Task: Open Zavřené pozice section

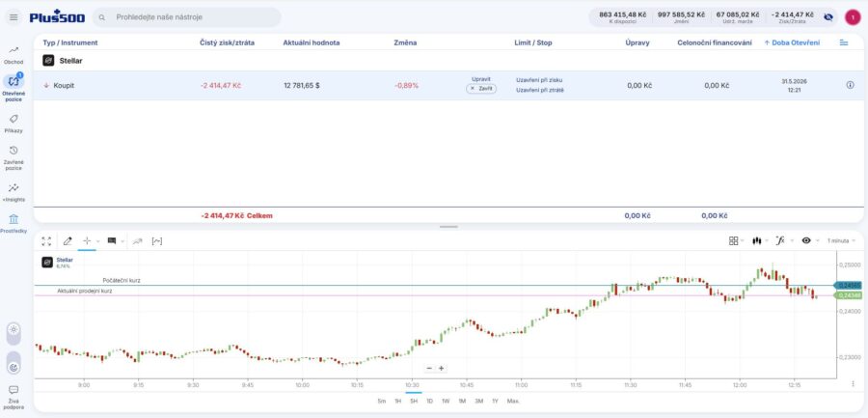Action: coord(14,157)
